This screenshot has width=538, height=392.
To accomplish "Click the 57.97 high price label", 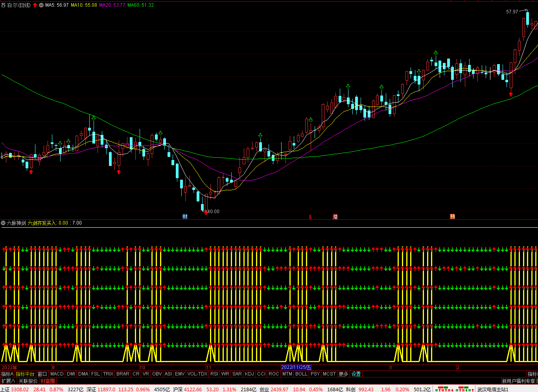I will coord(512,12).
